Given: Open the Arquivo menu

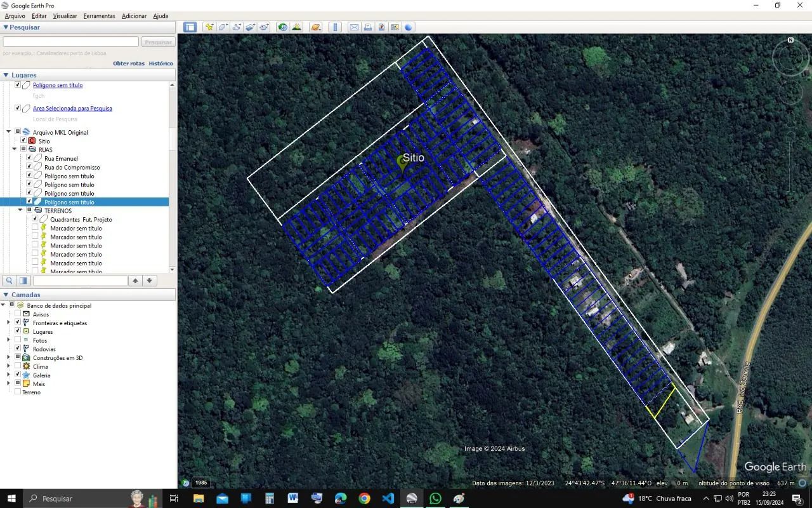Looking at the screenshot, I should coord(15,16).
